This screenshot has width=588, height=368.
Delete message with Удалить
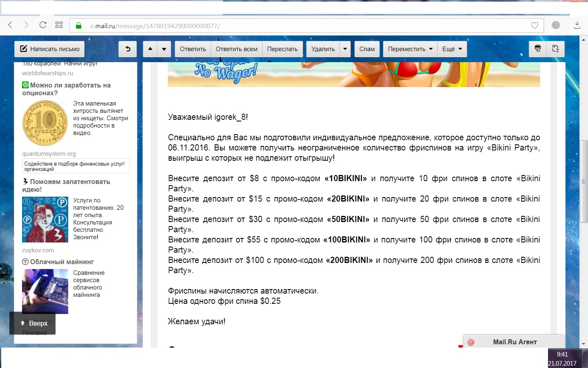tap(323, 49)
